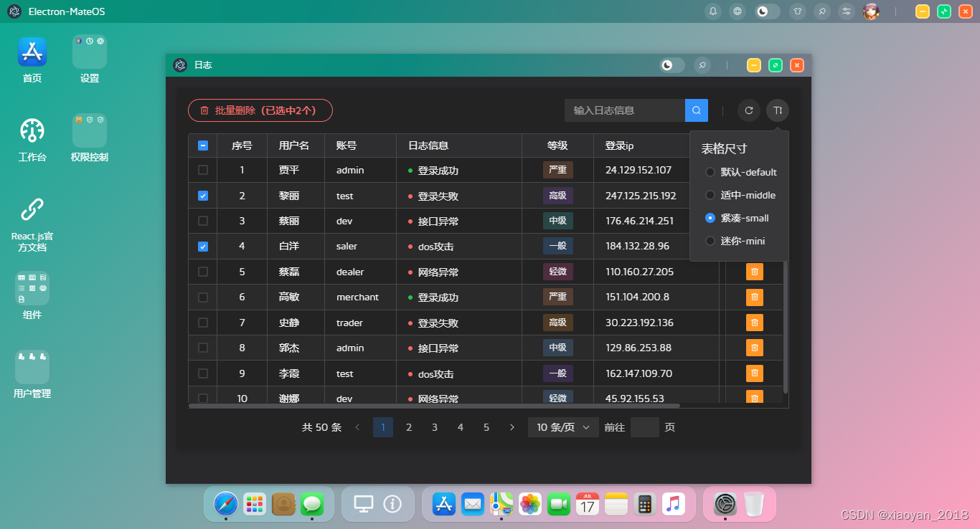
Task: Open the language globe icon in top bar
Action: click(737, 11)
